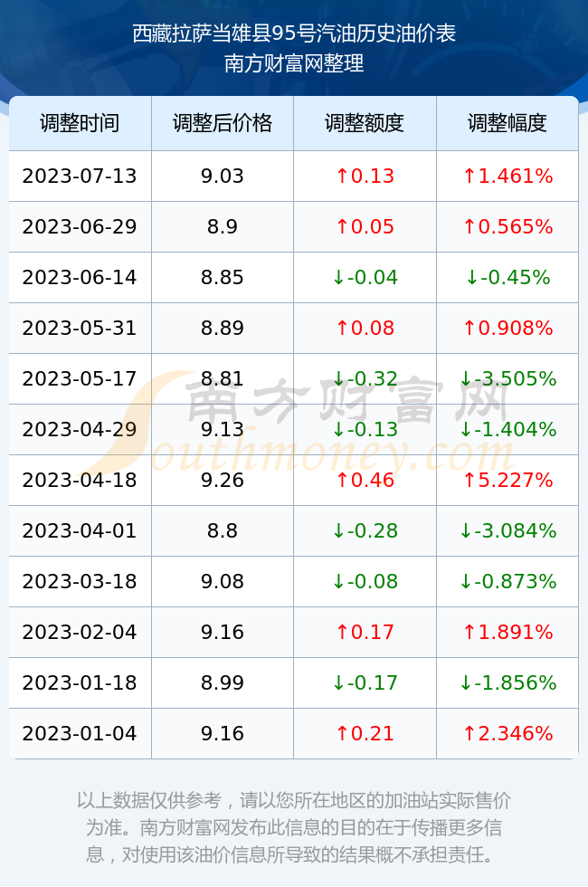Click the title 西藏拉萨当雄县95号汽油历史油价表
This screenshot has width=588, height=887.
pos(294,33)
